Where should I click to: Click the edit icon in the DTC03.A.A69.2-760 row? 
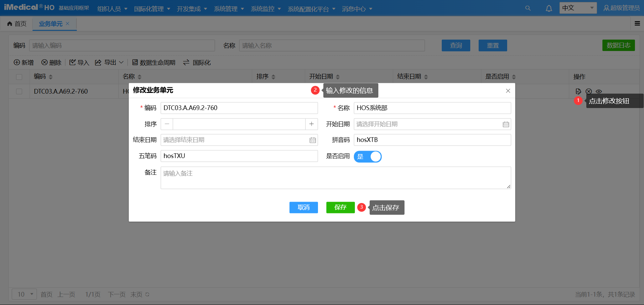pyautogui.click(x=578, y=91)
